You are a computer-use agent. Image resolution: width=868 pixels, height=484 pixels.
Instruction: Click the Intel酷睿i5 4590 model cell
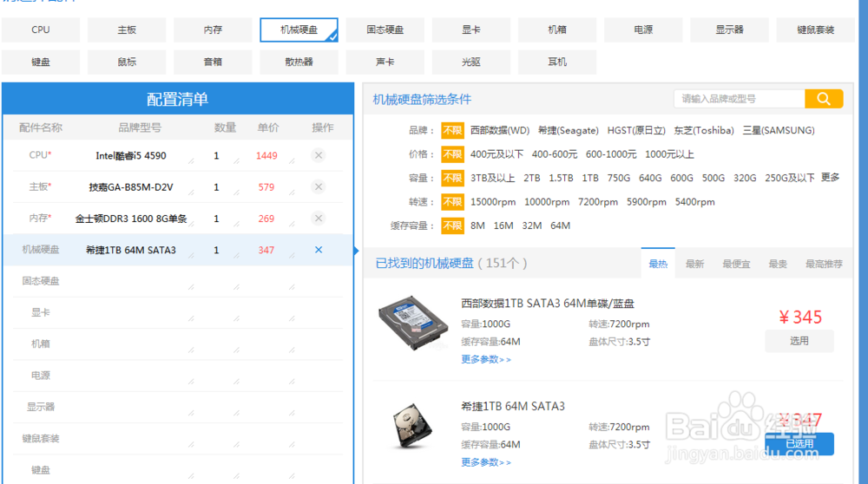coord(131,156)
